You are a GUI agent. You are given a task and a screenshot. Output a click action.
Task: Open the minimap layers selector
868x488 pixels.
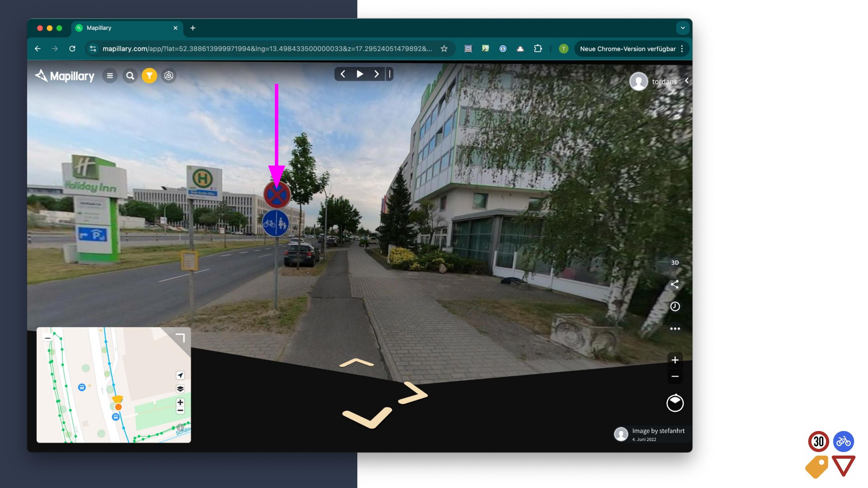180,389
